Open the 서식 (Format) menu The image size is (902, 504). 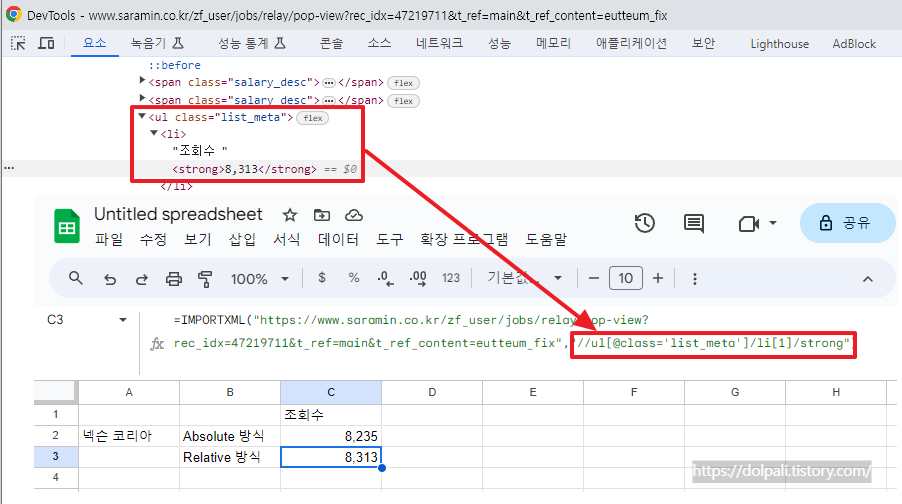click(x=286, y=239)
